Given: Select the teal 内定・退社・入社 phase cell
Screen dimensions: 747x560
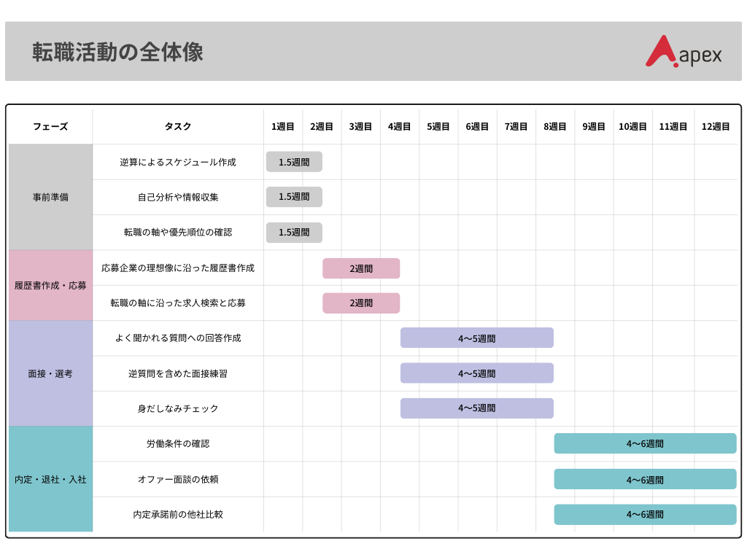Looking at the screenshot, I should coord(50,479).
